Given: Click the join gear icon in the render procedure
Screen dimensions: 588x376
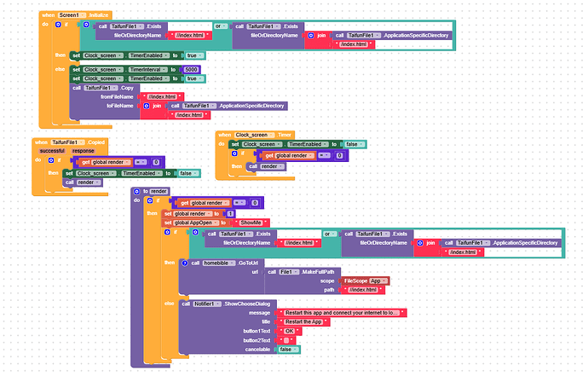Looking at the screenshot, I should click(x=418, y=243).
